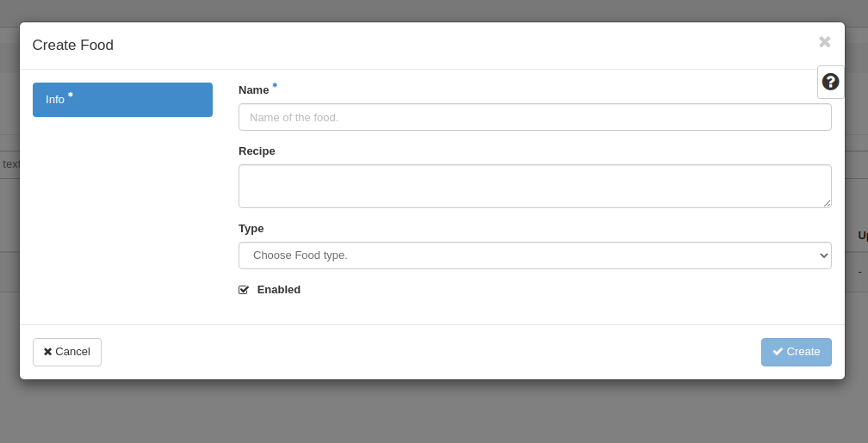The width and height of the screenshot is (868, 443).
Task: Click the Create Food dialog title
Action: coord(73,46)
